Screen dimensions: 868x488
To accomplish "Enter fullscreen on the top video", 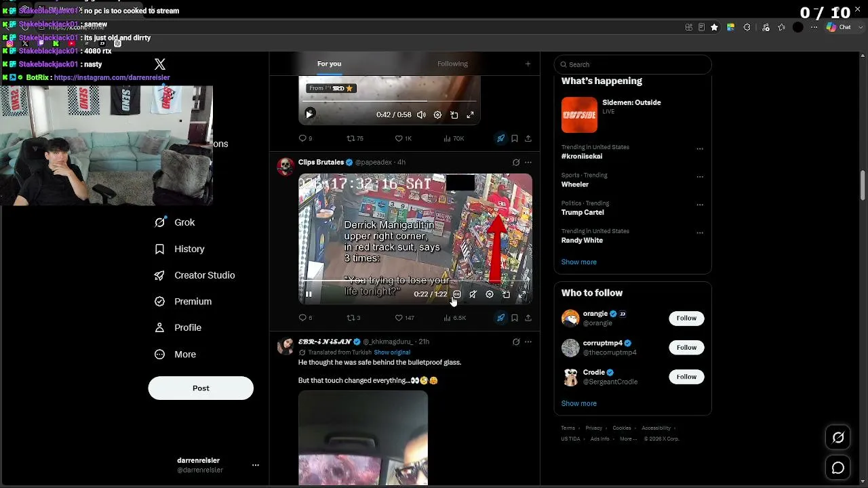I will [x=470, y=115].
